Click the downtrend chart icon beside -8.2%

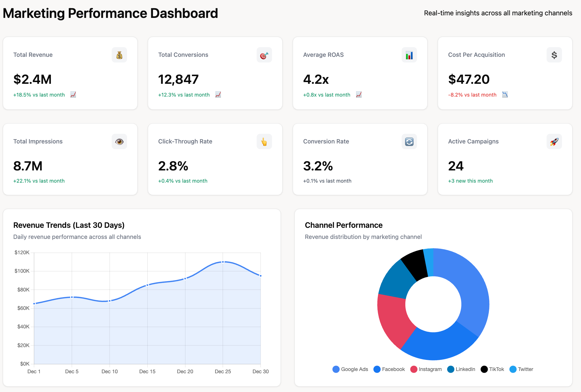tap(505, 95)
